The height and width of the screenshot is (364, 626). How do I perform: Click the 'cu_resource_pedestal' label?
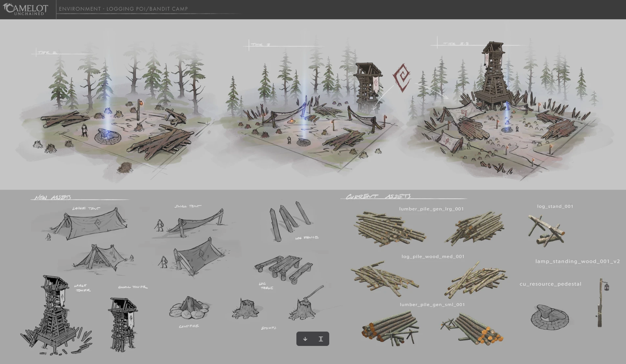coord(550,284)
